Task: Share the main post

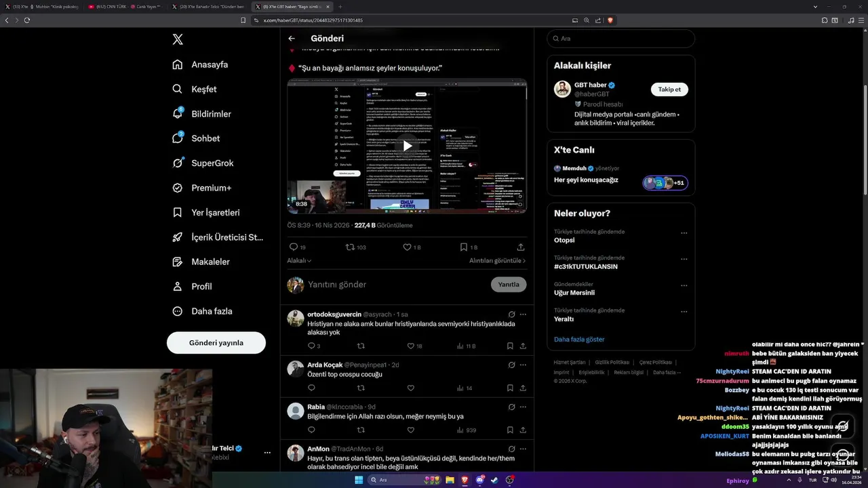Action: [x=521, y=247]
